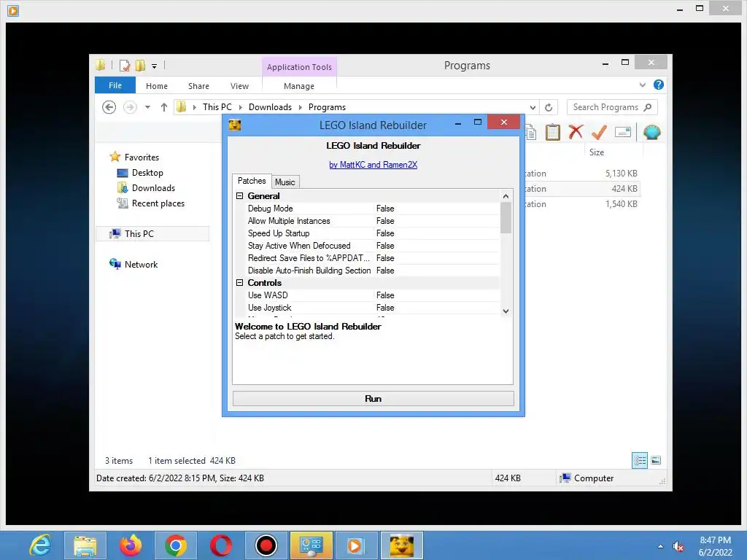Screen dimensions: 747x560
Task: Click the red X delete icon
Action: tap(576, 132)
